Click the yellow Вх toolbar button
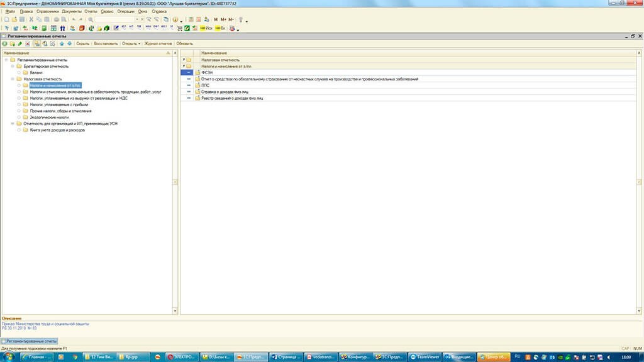Screen dimensions: 644x362 pyautogui.click(x=220, y=28)
